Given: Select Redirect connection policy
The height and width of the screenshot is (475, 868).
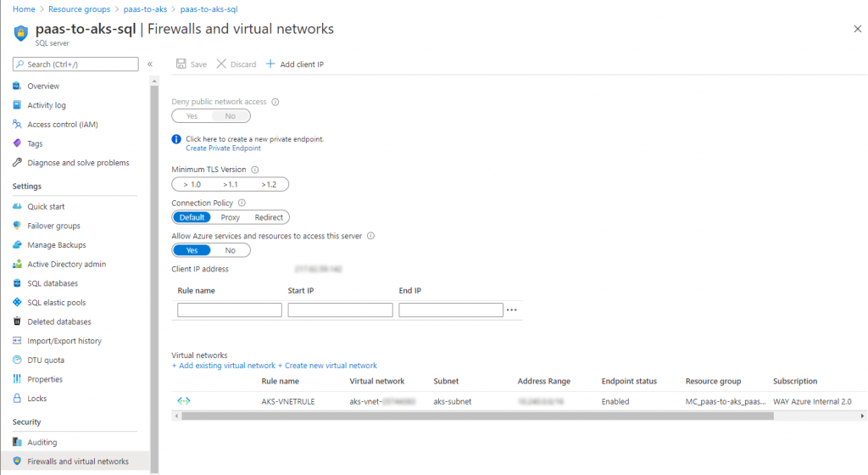Looking at the screenshot, I should click(x=269, y=218).
